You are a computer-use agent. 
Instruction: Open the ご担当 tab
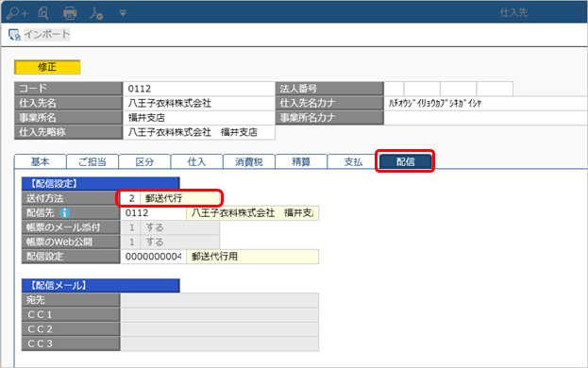coord(92,161)
